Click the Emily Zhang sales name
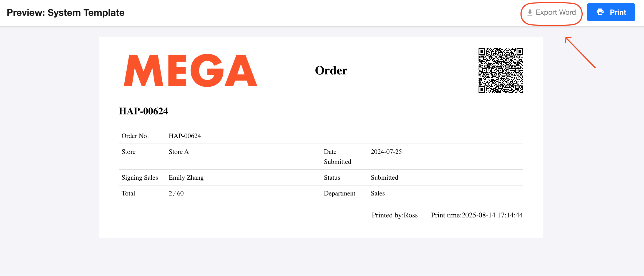 tap(186, 177)
